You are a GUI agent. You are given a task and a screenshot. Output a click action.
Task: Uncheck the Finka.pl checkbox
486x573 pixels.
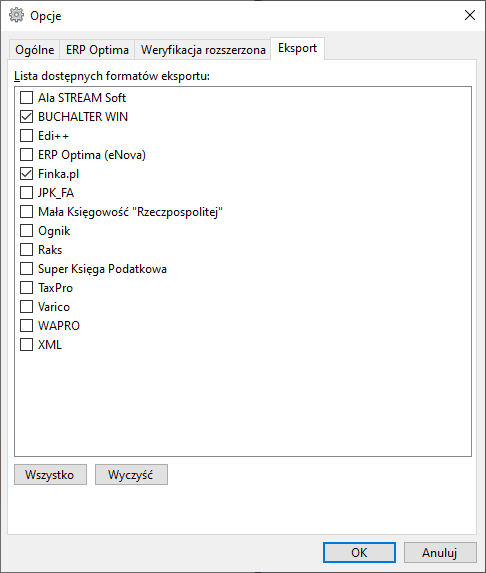pos(26,174)
